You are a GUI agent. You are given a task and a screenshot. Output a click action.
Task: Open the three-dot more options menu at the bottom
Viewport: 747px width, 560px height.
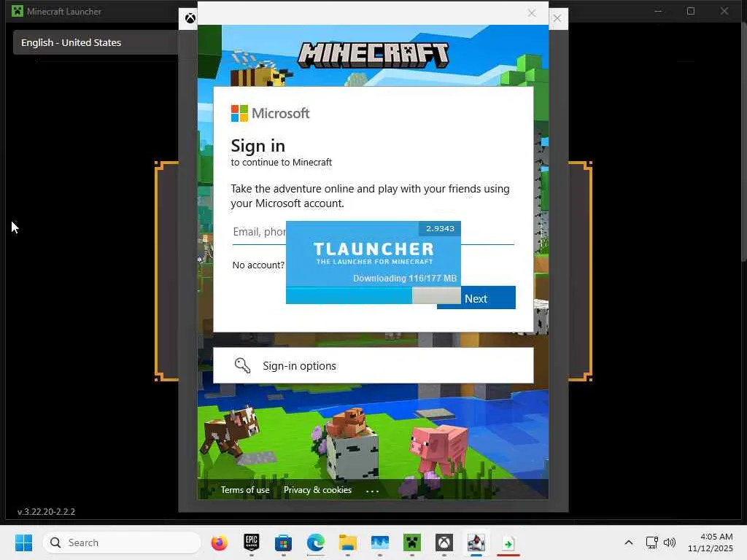tap(372, 491)
